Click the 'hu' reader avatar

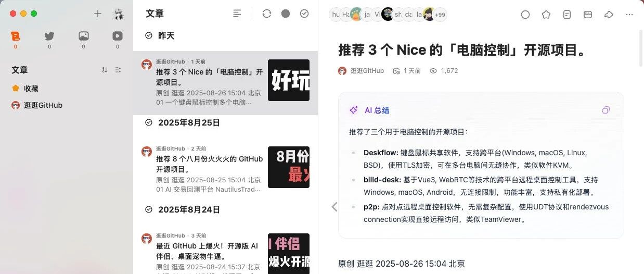click(336, 15)
